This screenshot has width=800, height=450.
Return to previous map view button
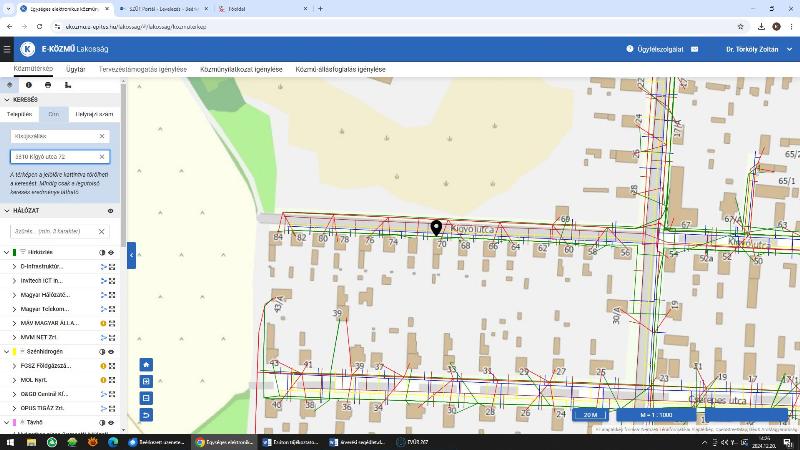coord(146,415)
